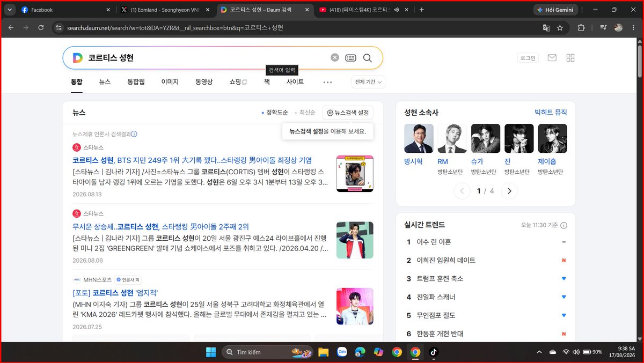This screenshot has height=363, width=644.
Task: Open File Explorer from the taskbar
Action: point(323,352)
